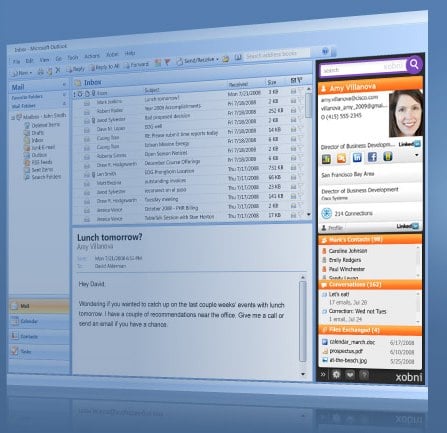
Task: Click the folder icon after Send/Receive
Action: [x=226, y=59]
